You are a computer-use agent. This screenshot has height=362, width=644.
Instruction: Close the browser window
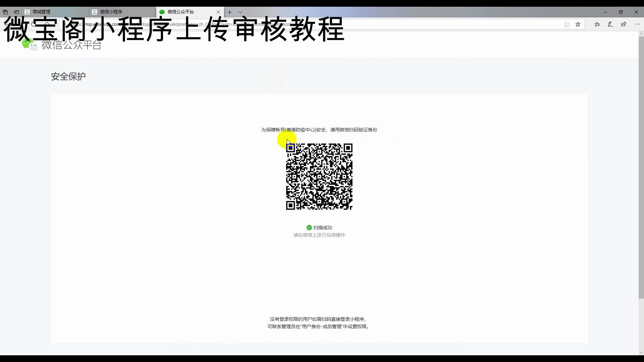[x=636, y=12]
